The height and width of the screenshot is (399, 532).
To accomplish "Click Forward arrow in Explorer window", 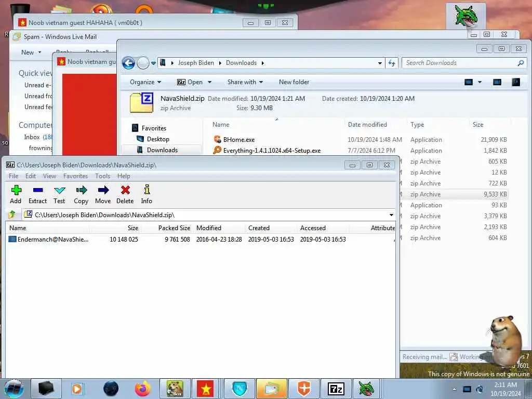I will (143, 63).
